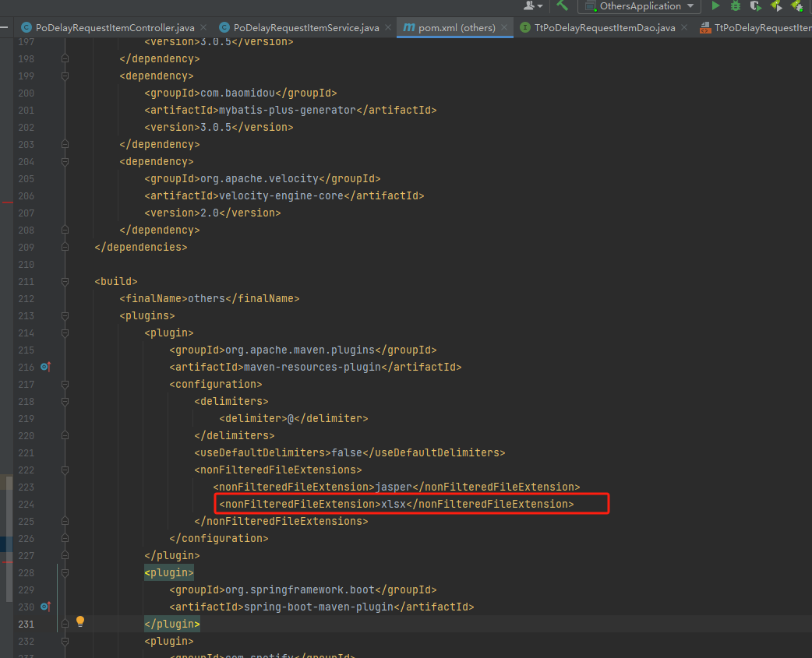Open the cut-off TtPoDelayRequestItem XML tab
812x658 pixels.
click(x=755, y=28)
